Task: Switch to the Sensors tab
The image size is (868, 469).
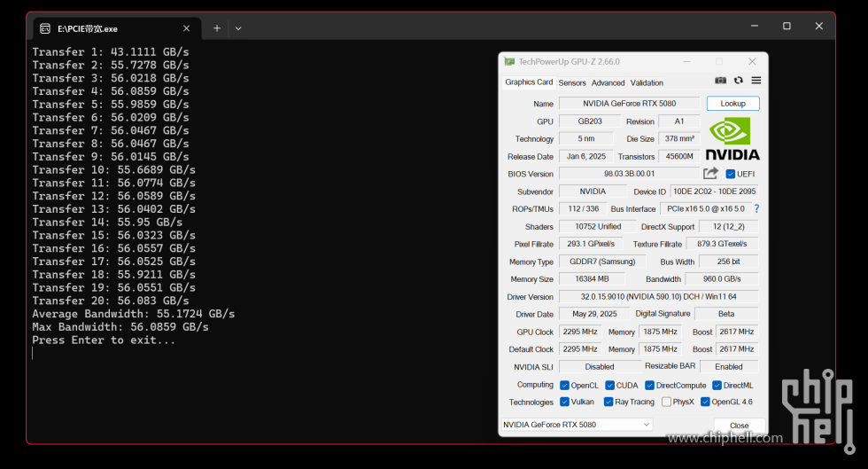Action: point(572,82)
